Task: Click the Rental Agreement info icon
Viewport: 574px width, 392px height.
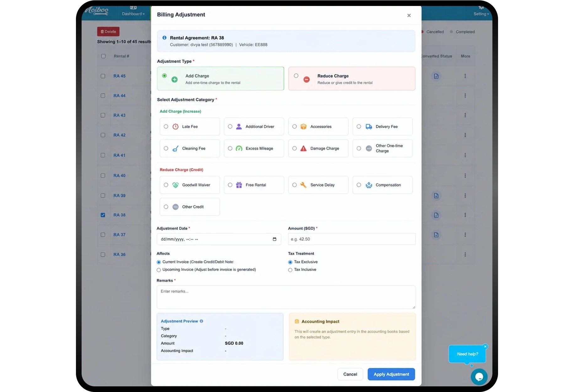Action: (x=164, y=38)
